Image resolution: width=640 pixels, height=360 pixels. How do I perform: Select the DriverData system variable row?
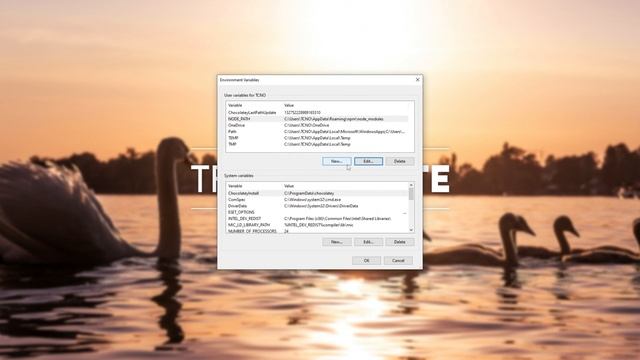(317, 206)
